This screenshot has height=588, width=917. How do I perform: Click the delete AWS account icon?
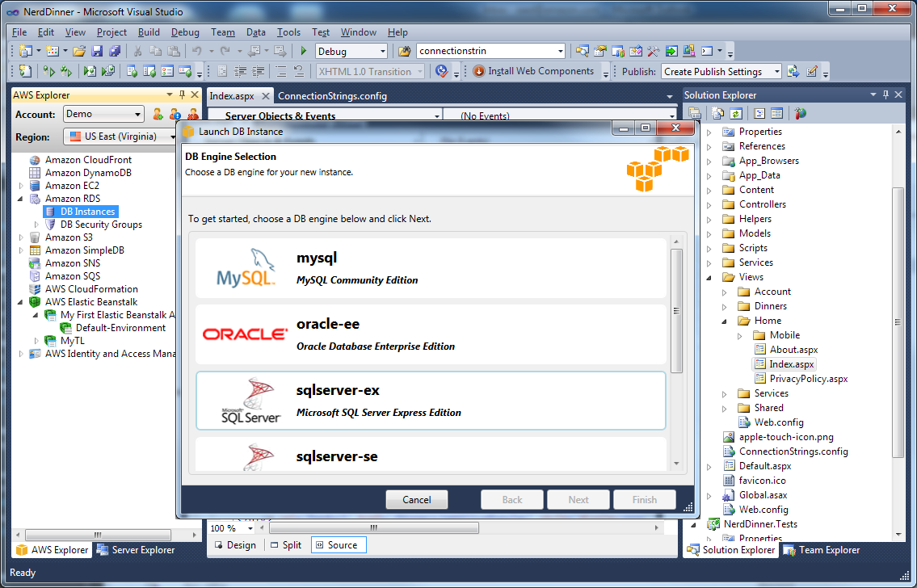click(193, 114)
